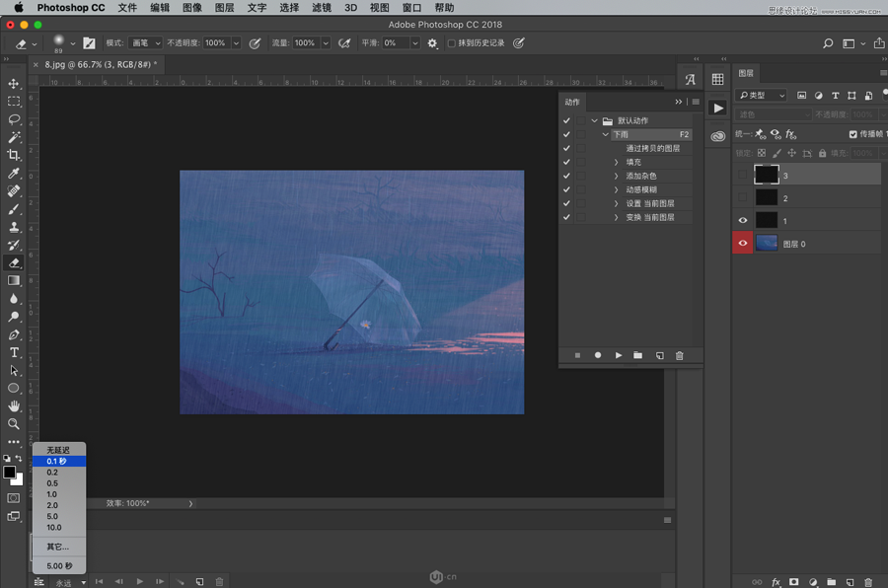The width and height of the screenshot is (888, 588).
Task: Select the Crop tool
Action: coord(14,155)
